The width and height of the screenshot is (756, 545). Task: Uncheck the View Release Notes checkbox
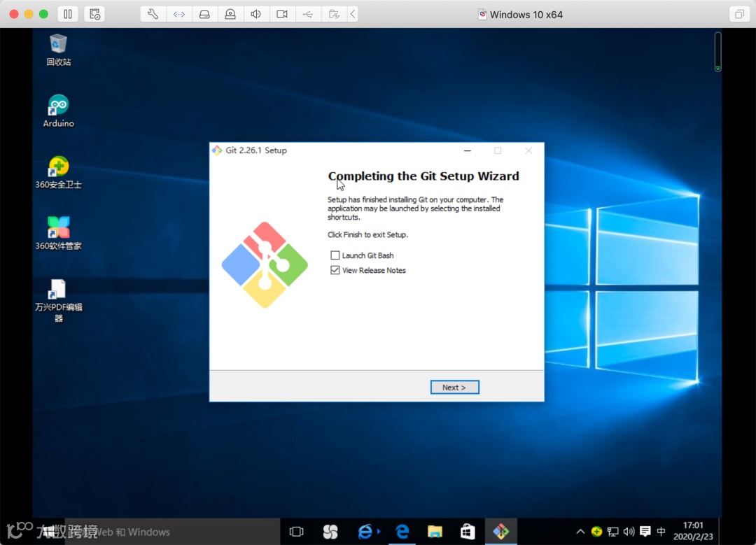point(335,270)
